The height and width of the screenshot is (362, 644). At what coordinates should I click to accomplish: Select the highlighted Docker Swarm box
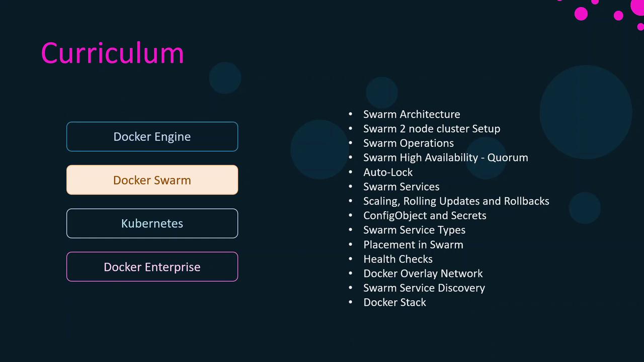152,180
